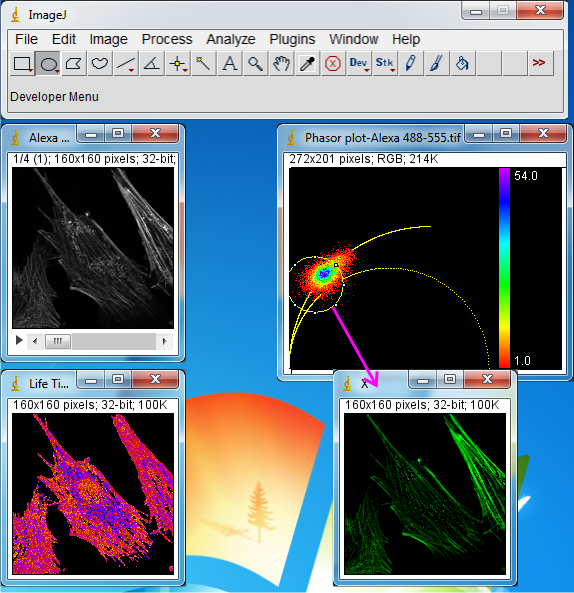Select the Rectangle selection tool

point(22,64)
